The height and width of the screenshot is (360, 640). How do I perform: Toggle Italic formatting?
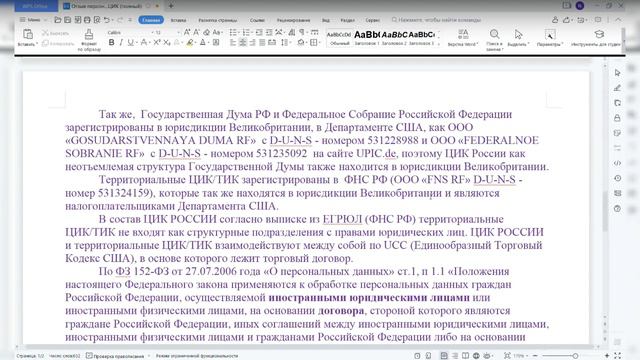pos(121,42)
